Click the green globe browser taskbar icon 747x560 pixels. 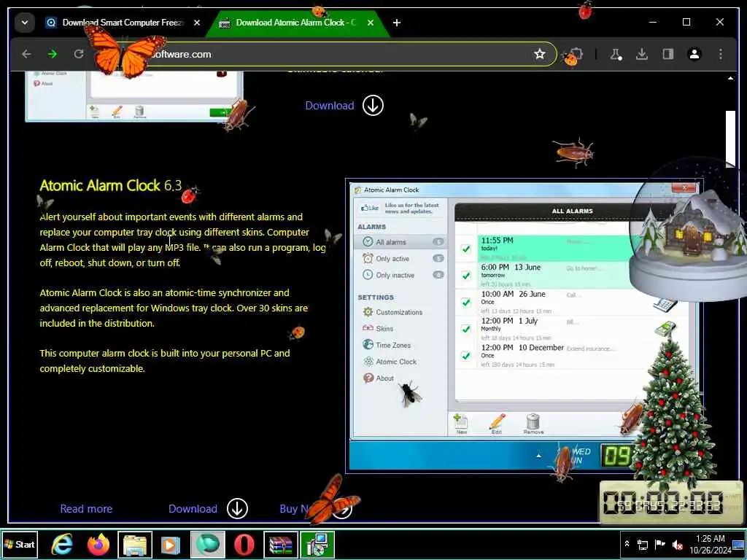point(208,544)
